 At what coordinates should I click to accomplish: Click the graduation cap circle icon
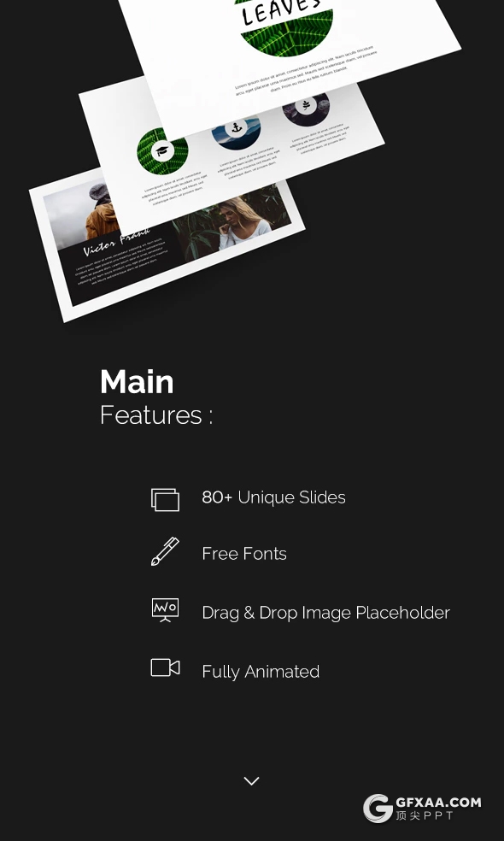[x=162, y=152]
